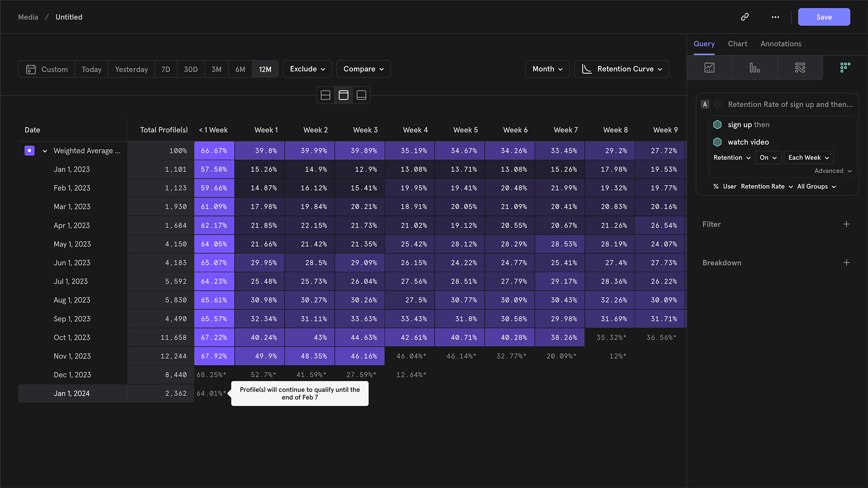Select the 30D date range option
Viewport: 868px width, 488px height.
[190, 69]
